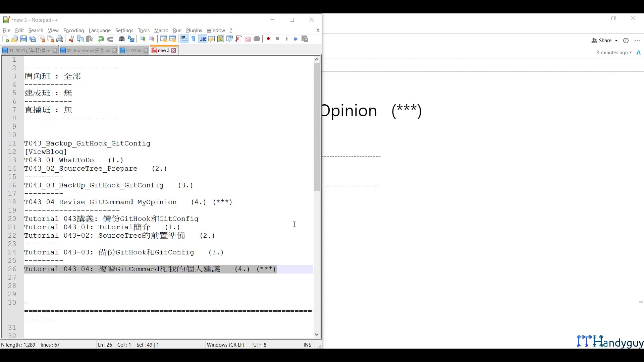This screenshot has width=644, height=362.
Task: Switch to the Git01.txt tab
Action: coord(133,50)
